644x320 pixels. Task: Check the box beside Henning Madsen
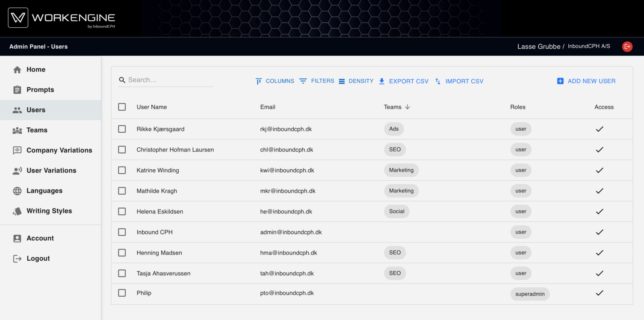(x=122, y=253)
